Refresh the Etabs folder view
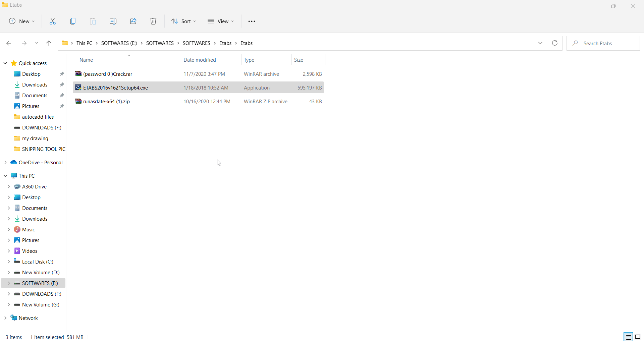Viewport: 644px width, 341px height. [555, 43]
